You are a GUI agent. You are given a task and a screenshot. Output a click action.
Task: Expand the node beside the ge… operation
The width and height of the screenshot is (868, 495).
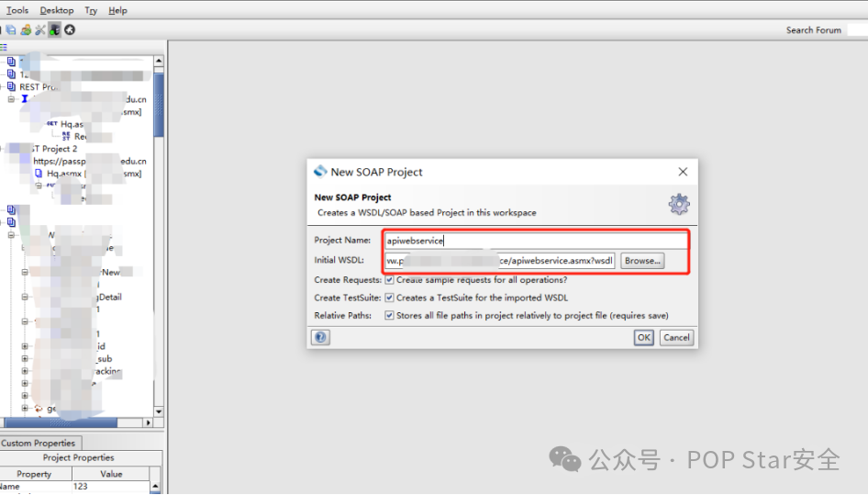coord(25,408)
